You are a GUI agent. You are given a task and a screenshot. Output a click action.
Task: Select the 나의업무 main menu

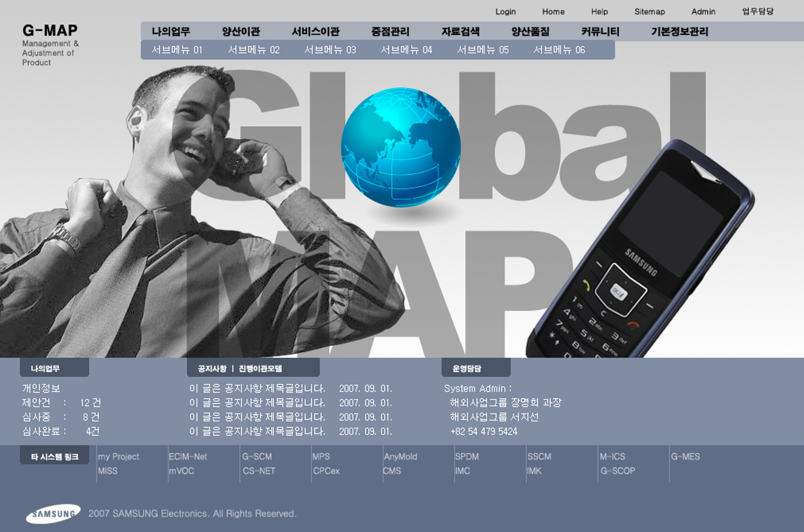[x=171, y=32]
